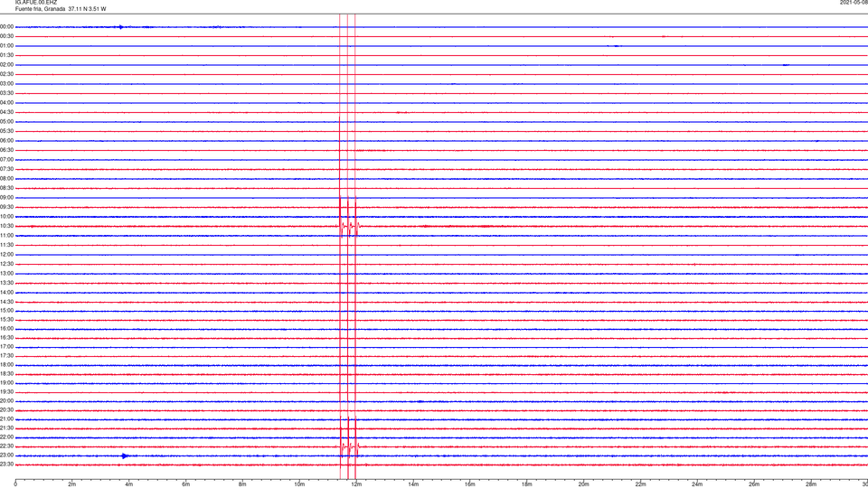868x488 pixels.
Task: Click the 01:30 trace row label
Action: point(6,55)
